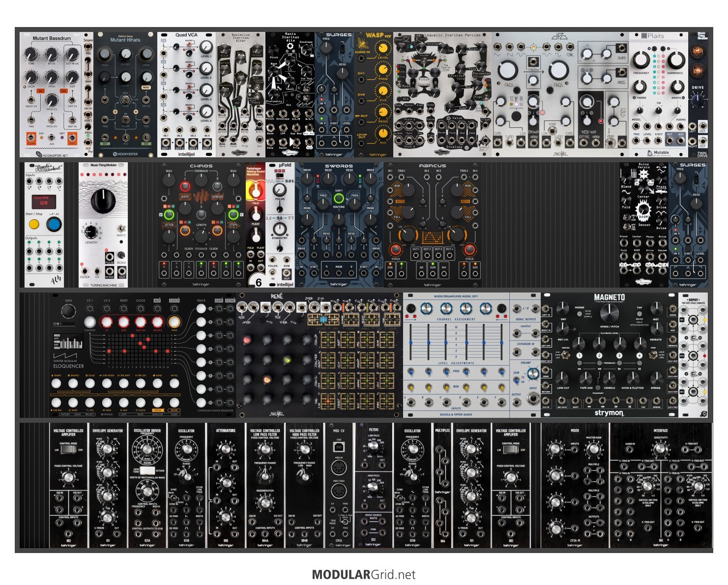Click the Eloquencer FILL button
Image resolution: width=728 pixels, height=585 pixels.
(x=174, y=382)
